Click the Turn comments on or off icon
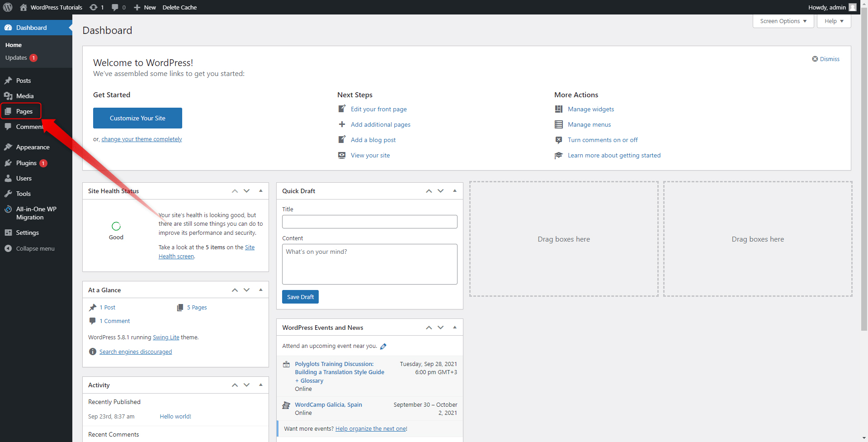The image size is (868, 442). (x=559, y=140)
